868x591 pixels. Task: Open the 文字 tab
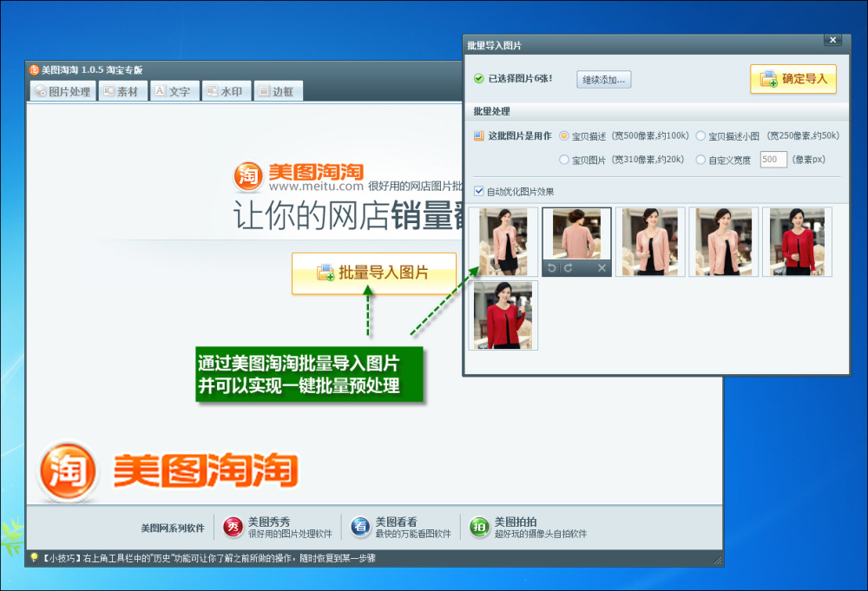(x=174, y=91)
